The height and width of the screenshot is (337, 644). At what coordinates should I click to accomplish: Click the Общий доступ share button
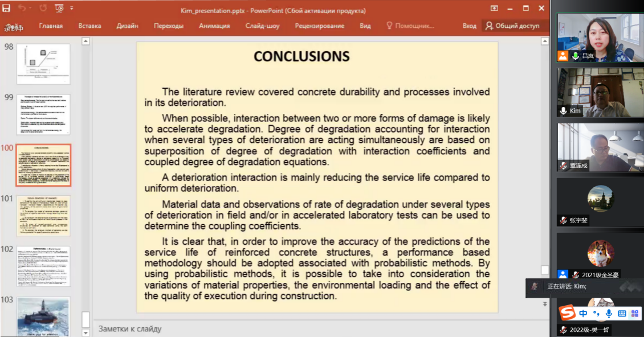tap(512, 26)
